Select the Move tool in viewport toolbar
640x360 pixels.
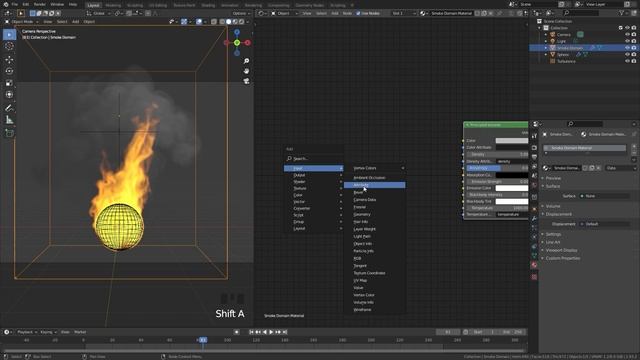click(9, 60)
